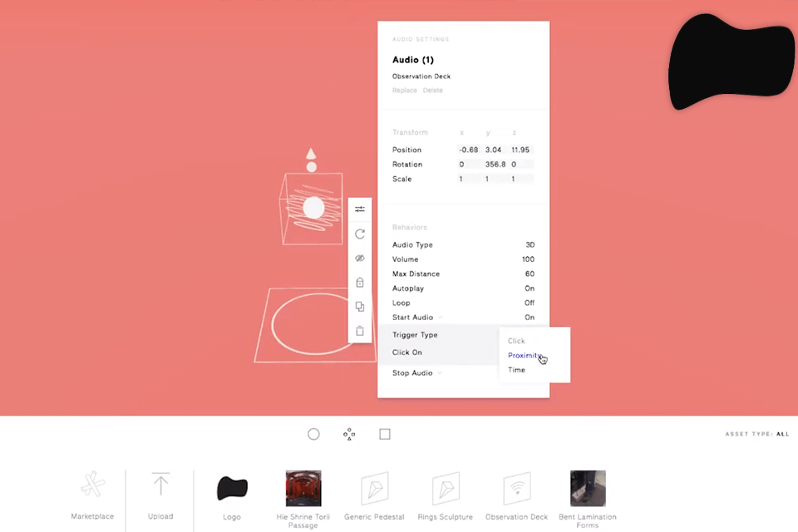Viewport: 798px width, 532px height.
Task: Toggle Loop Off value
Action: coord(530,303)
